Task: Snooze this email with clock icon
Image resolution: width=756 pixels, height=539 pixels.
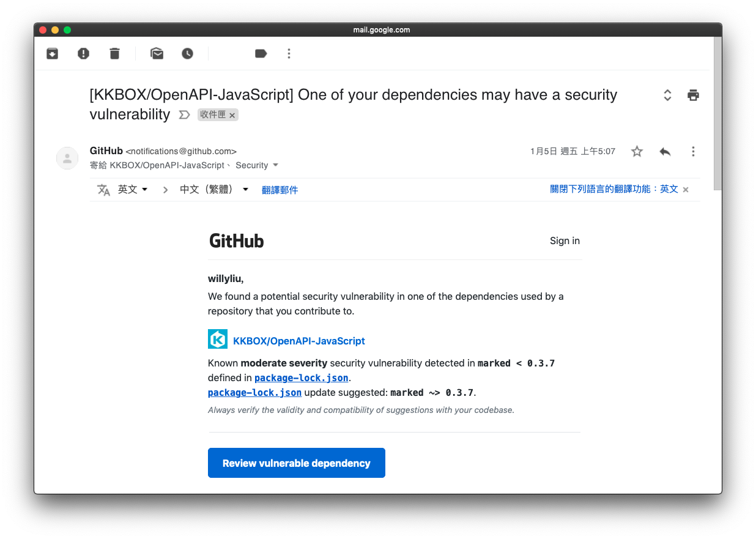Action: click(x=188, y=54)
